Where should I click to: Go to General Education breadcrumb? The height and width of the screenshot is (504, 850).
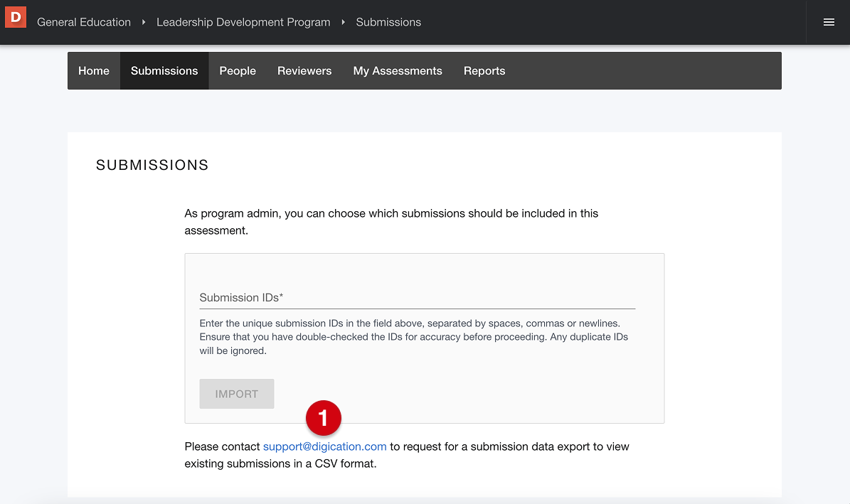tap(84, 22)
